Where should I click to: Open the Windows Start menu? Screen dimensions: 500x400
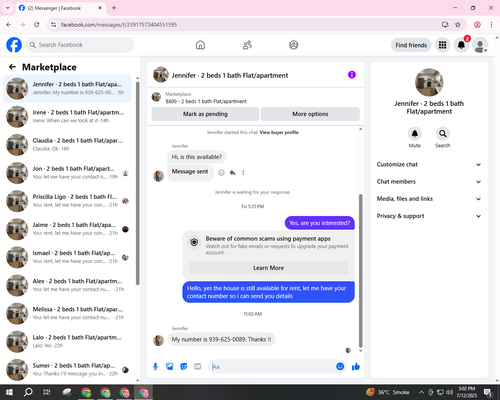tap(9, 392)
